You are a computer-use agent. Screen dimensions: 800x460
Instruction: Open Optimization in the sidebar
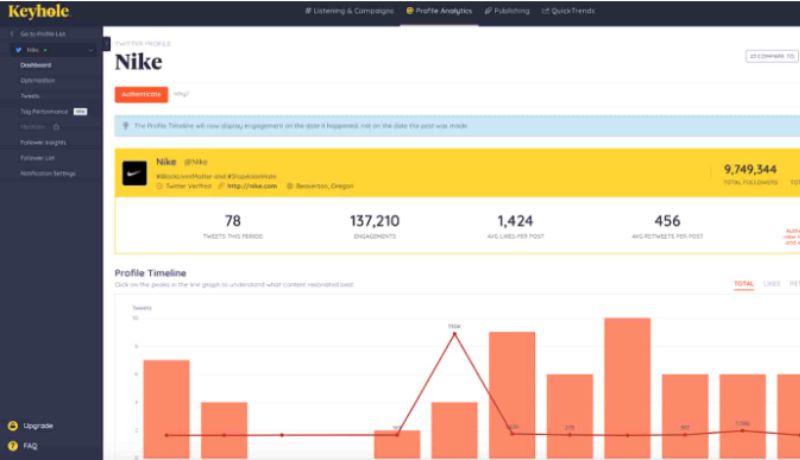[x=38, y=81]
